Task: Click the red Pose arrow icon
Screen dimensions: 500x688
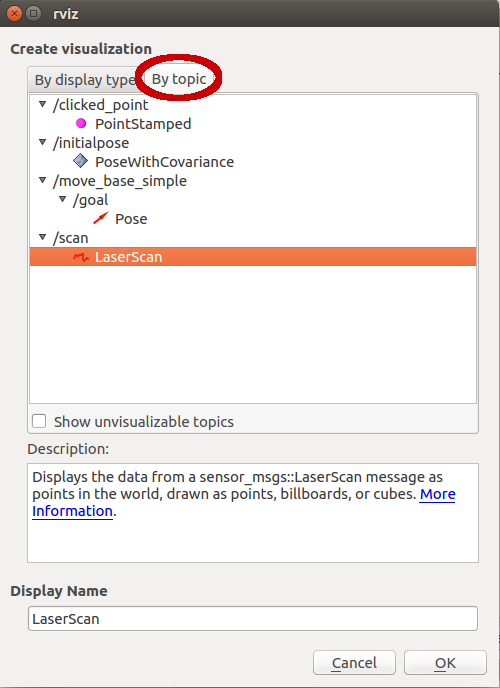Action: [x=101, y=218]
